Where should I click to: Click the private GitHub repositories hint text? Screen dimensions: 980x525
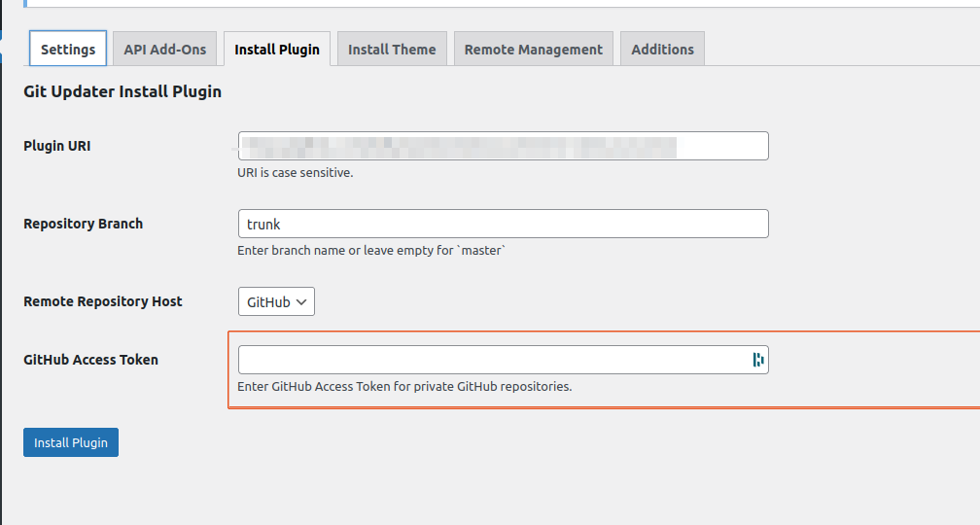[x=404, y=387]
